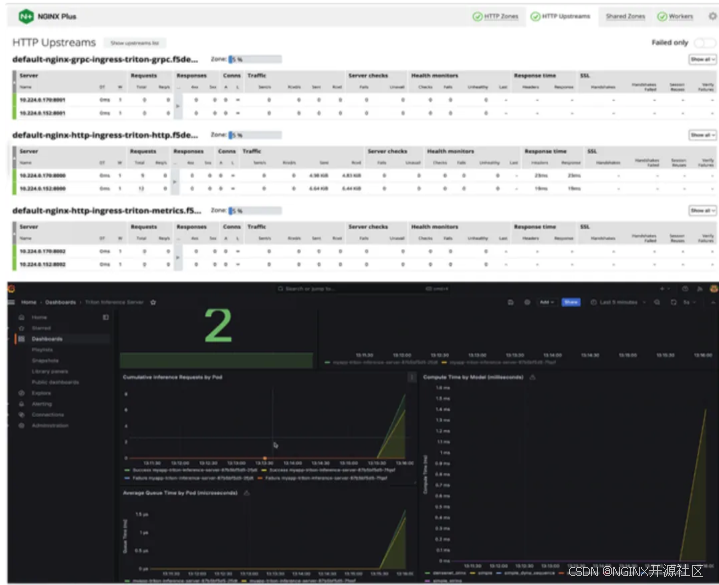Click the zoom out time range icon

click(x=657, y=302)
